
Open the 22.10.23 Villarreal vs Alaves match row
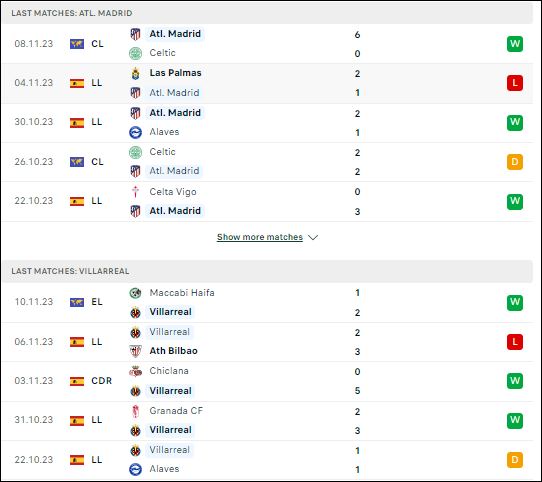point(267,460)
